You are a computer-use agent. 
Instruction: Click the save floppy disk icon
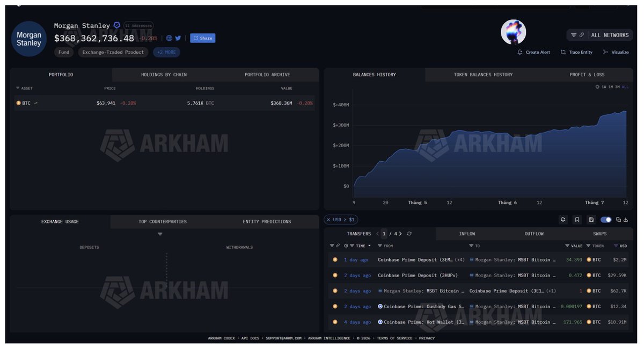pyautogui.click(x=591, y=220)
